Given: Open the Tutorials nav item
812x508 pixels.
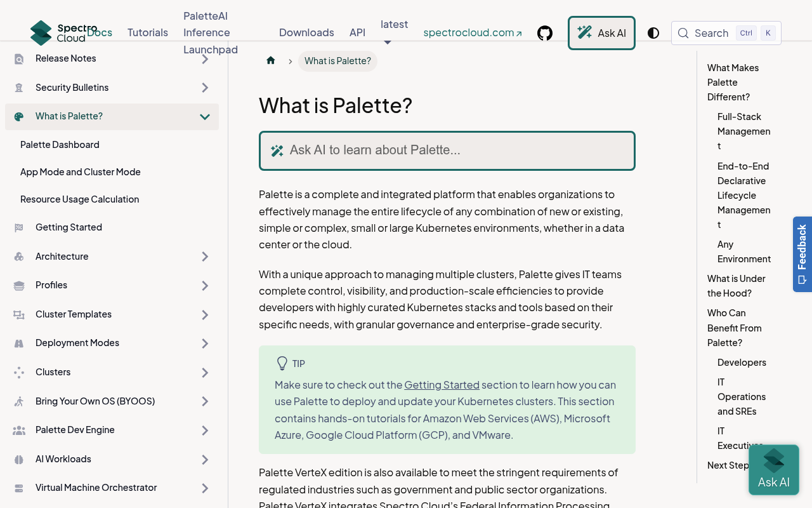Looking at the screenshot, I should tap(148, 32).
